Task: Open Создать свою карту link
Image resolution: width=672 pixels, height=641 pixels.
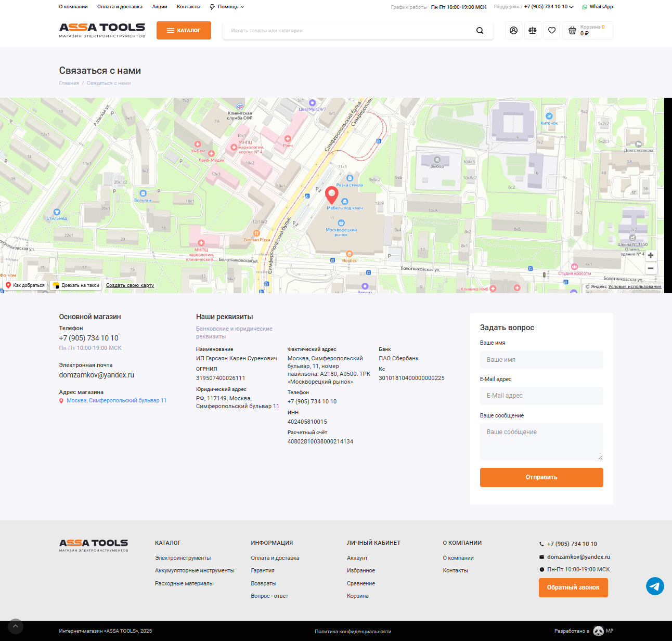Action: click(x=130, y=285)
